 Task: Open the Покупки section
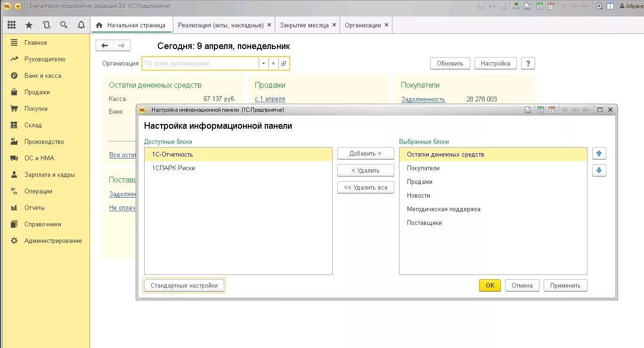click(46, 108)
